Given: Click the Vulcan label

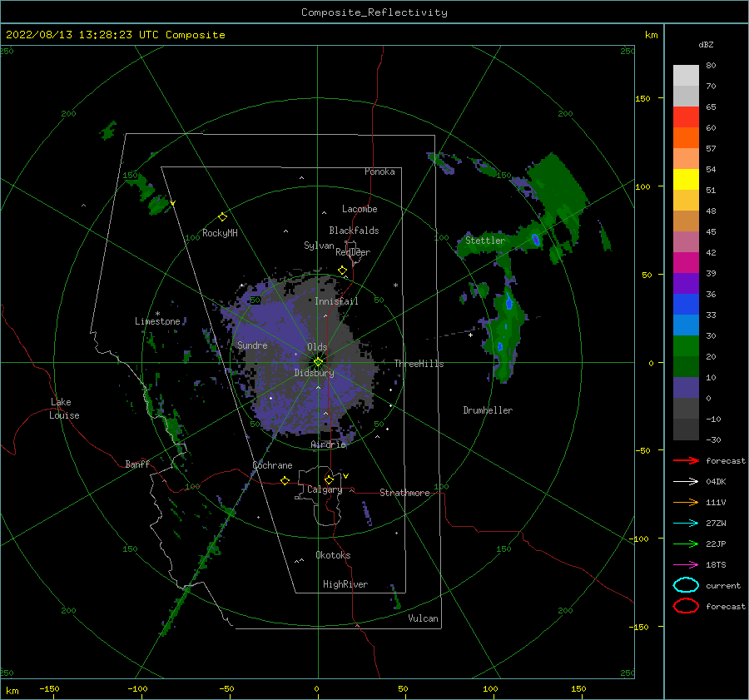Looking at the screenshot, I should (423, 618).
